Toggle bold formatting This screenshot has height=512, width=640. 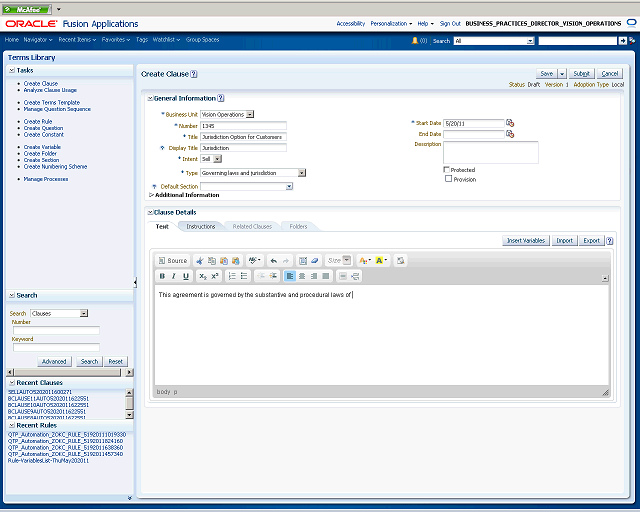[x=162, y=276]
